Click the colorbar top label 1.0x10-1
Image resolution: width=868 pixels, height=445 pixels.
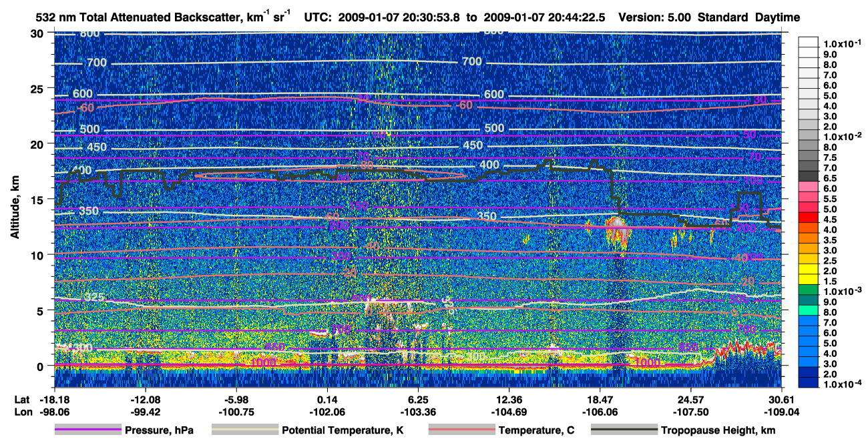843,43
